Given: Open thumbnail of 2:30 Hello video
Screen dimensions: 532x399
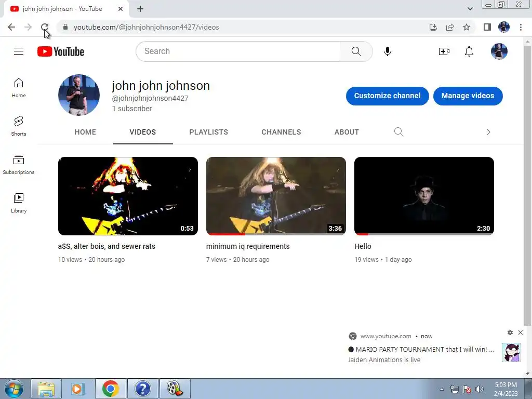Looking at the screenshot, I should pyautogui.click(x=424, y=196).
